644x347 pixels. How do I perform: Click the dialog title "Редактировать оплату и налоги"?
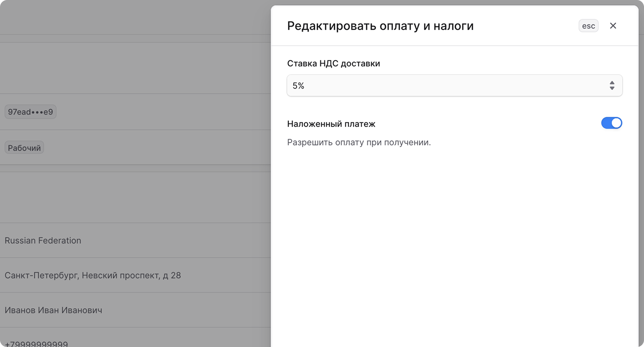(x=380, y=25)
